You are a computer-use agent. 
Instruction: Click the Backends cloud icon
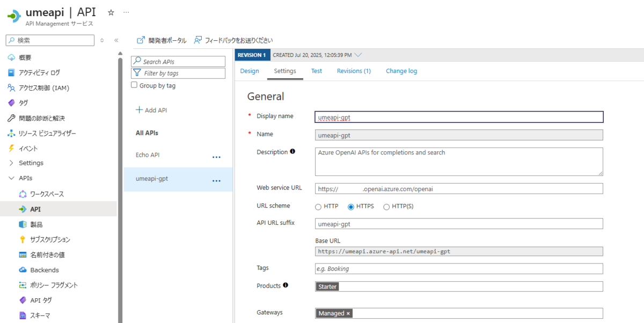[x=23, y=270]
